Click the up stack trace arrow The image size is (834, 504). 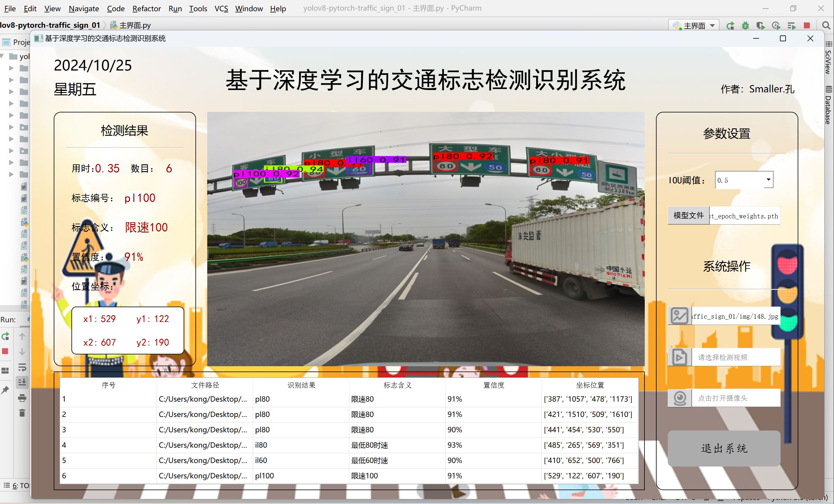point(22,336)
